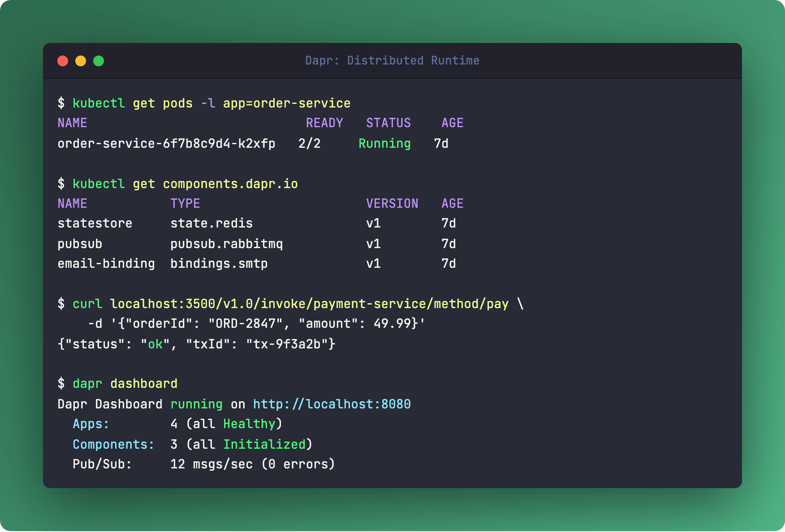Click the VERSION column header

click(x=392, y=203)
